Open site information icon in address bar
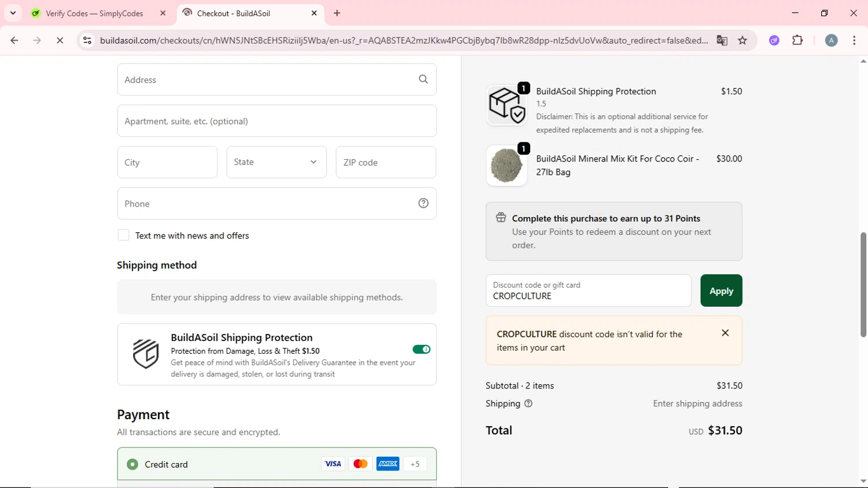 pyautogui.click(x=87, y=41)
